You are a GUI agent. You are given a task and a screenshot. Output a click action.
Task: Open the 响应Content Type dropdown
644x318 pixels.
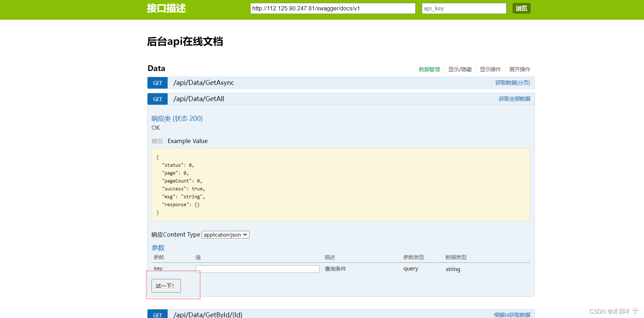click(225, 235)
